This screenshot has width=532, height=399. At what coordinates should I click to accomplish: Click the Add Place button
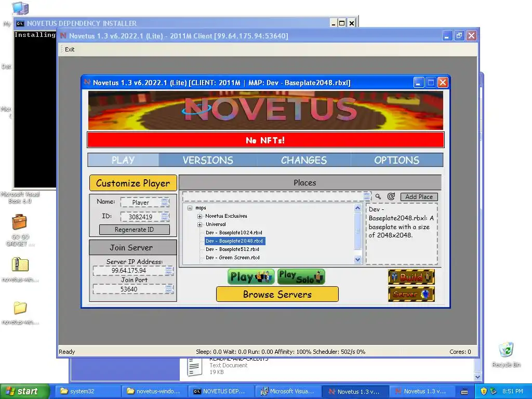click(419, 197)
